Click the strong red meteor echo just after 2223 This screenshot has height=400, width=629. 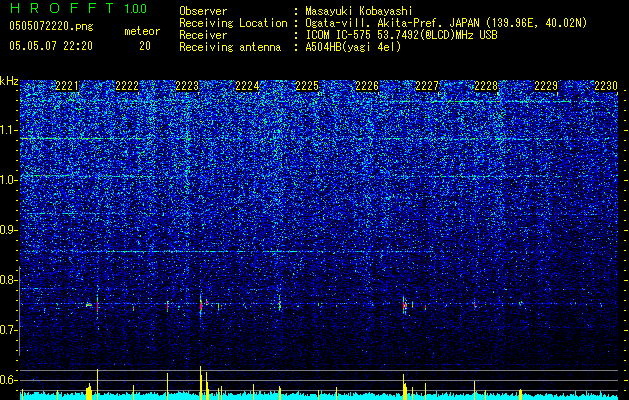tap(201, 306)
